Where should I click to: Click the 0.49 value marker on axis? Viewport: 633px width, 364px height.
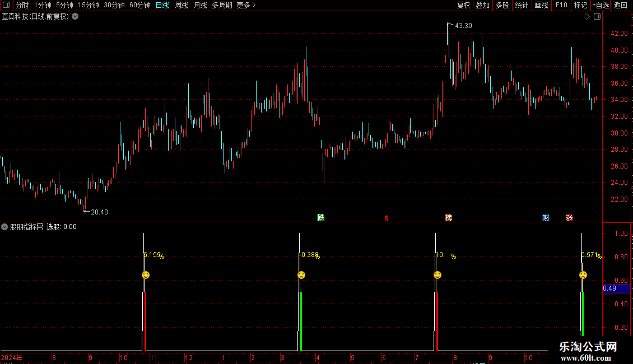(x=616, y=288)
